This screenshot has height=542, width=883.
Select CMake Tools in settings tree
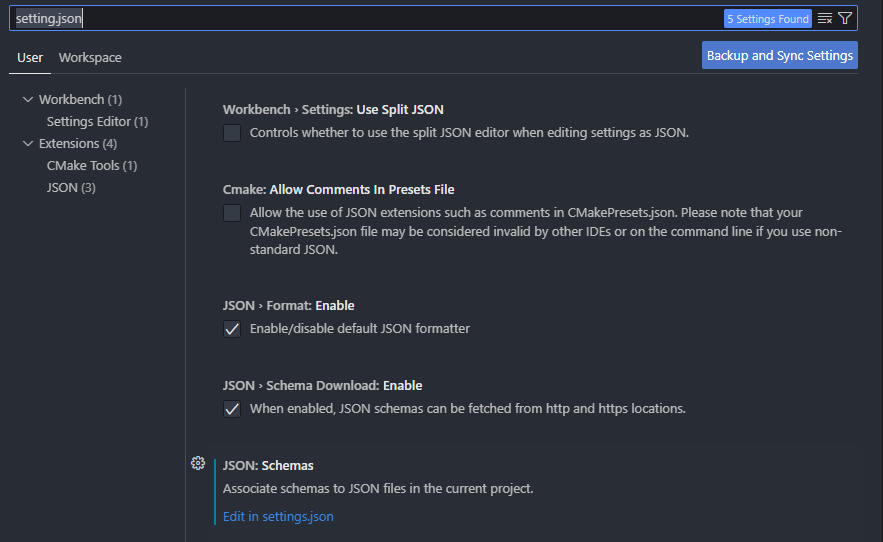tap(92, 166)
